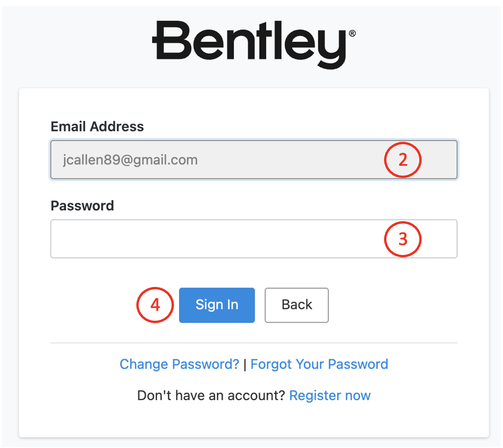This screenshot has width=503, height=448.
Task: Open the Register now link
Action: click(x=330, y=395)
